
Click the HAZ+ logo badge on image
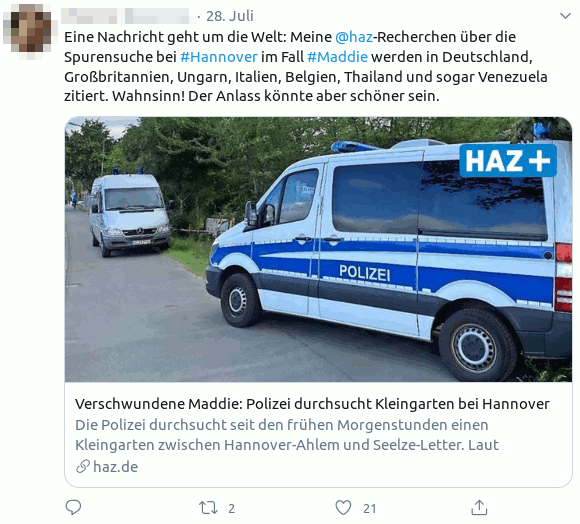coord(508,160)
